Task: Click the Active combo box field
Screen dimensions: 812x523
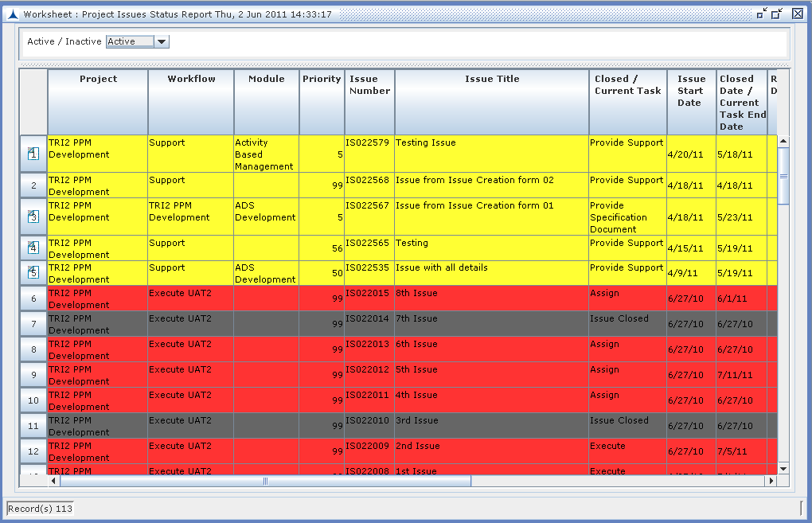Action: 130,42
